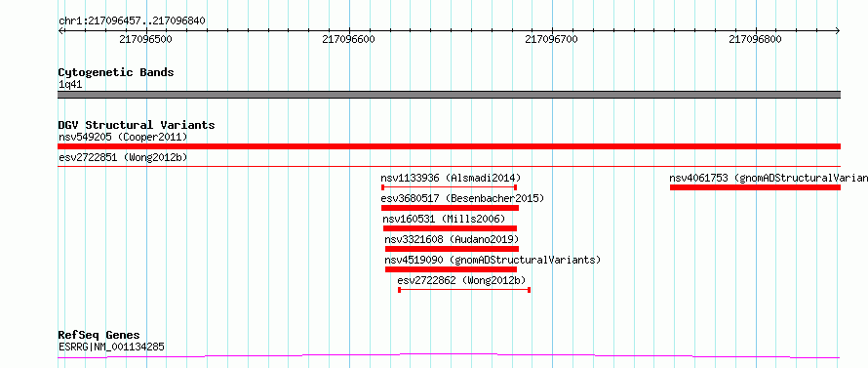This screenshot has height=368, width=868.
Task: Click the thin red esv2722851 variant line
Action: (x=449, y=166)
